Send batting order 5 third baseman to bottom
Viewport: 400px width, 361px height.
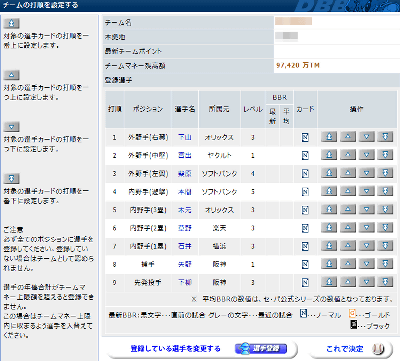click(x=385, y=209)
